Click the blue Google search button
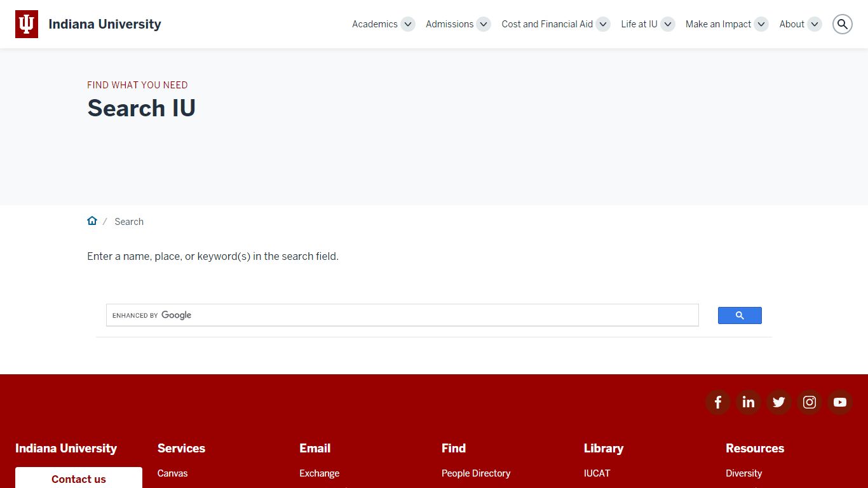The width and height of the screenshot is (868, 488). [x=740, y=315]
